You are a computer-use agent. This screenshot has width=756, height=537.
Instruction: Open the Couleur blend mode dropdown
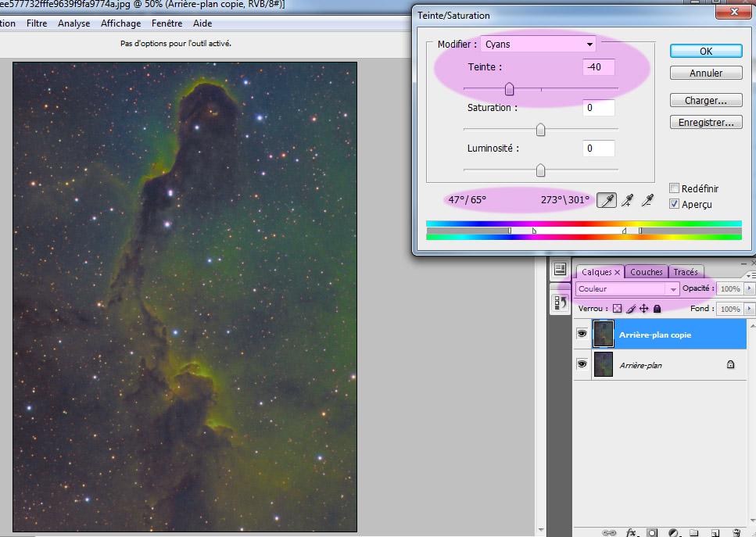coord(627,289)
